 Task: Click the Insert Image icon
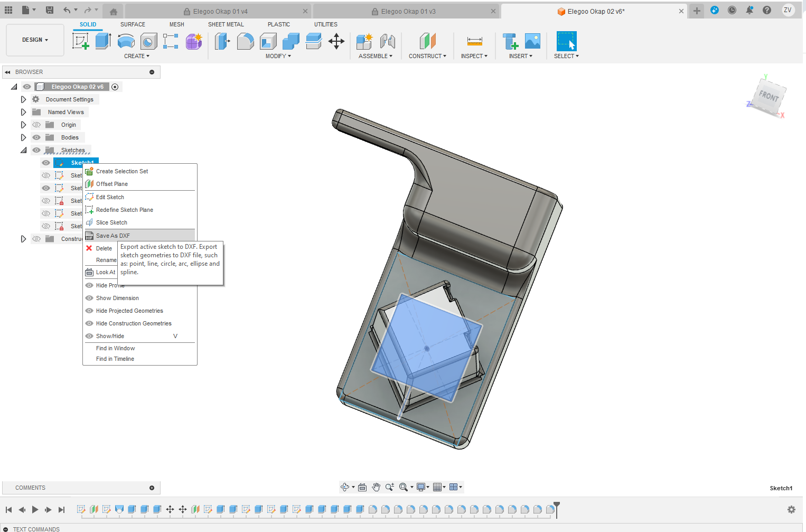pyautogui.click(x=532, y=41)
